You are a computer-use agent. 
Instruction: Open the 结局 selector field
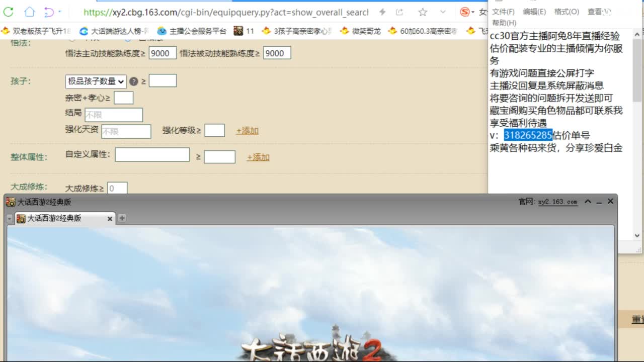point(114,115)
